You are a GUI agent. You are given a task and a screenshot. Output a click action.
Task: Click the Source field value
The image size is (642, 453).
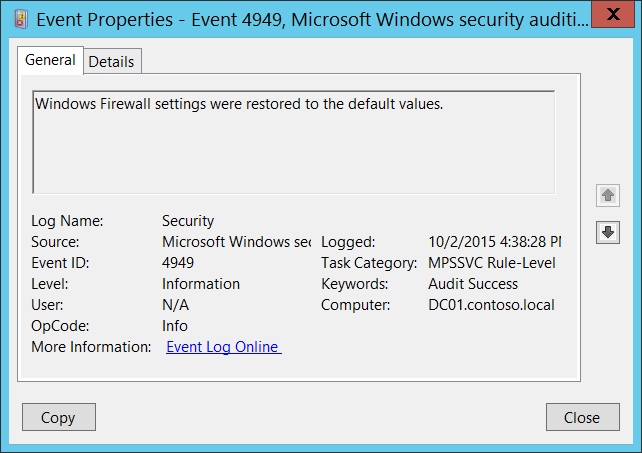(236, 241)
